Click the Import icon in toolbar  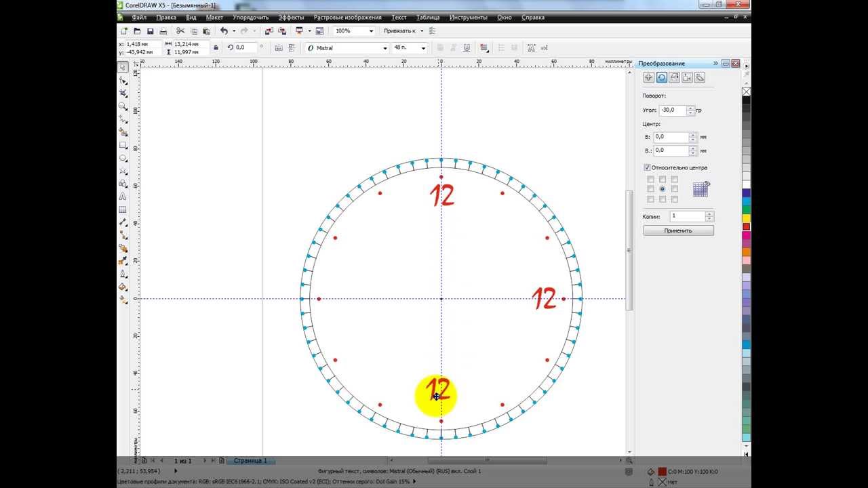(269, 31)
